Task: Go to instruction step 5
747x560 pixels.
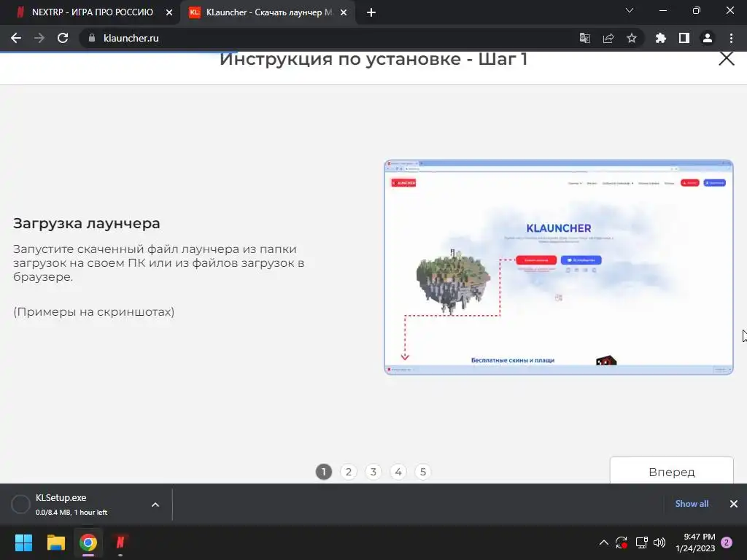Action: [423, 472]
